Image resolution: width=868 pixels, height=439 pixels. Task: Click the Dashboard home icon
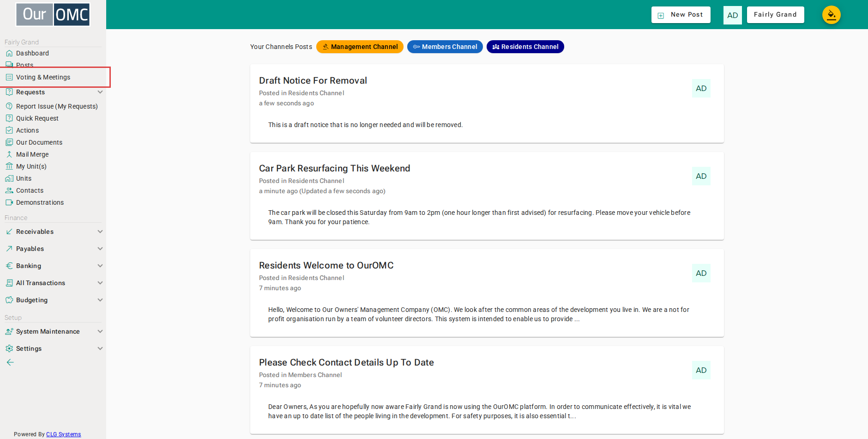[x=9, y=53]
